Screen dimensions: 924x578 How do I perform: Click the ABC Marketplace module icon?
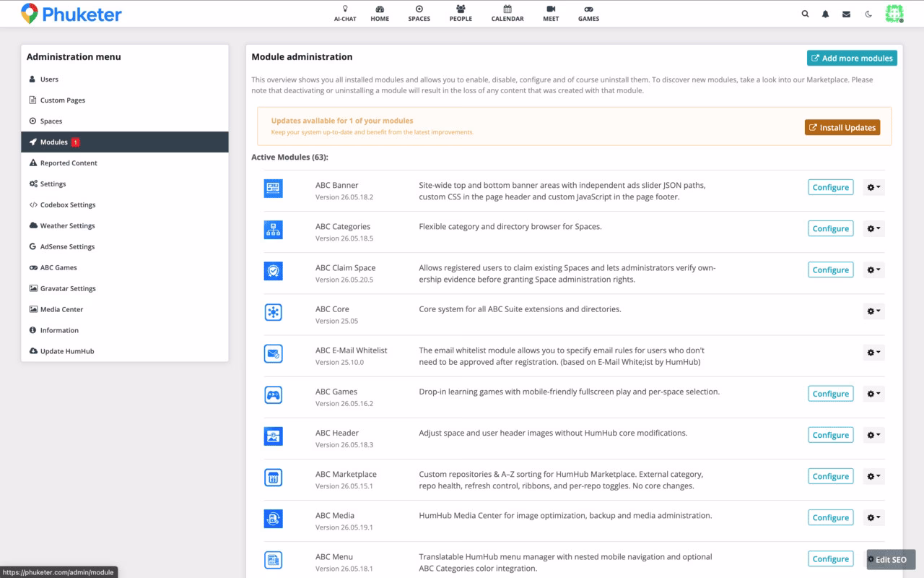[x=274, y=478]
